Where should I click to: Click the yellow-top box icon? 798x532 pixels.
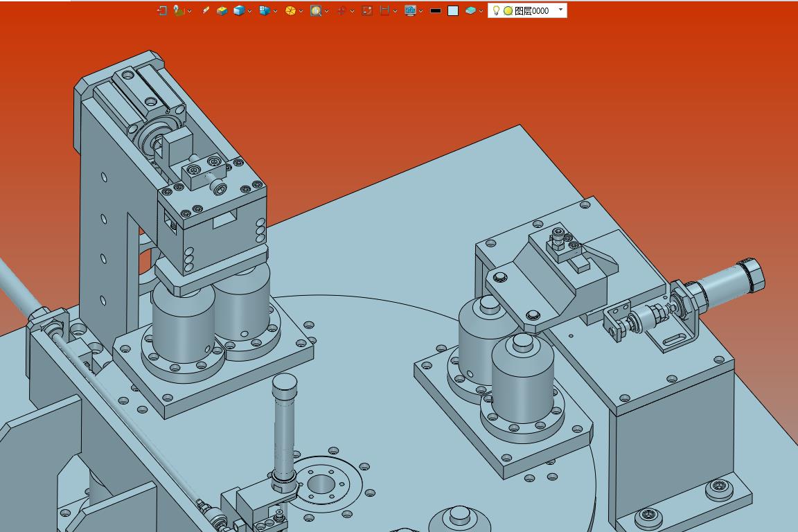coord(222,10)
